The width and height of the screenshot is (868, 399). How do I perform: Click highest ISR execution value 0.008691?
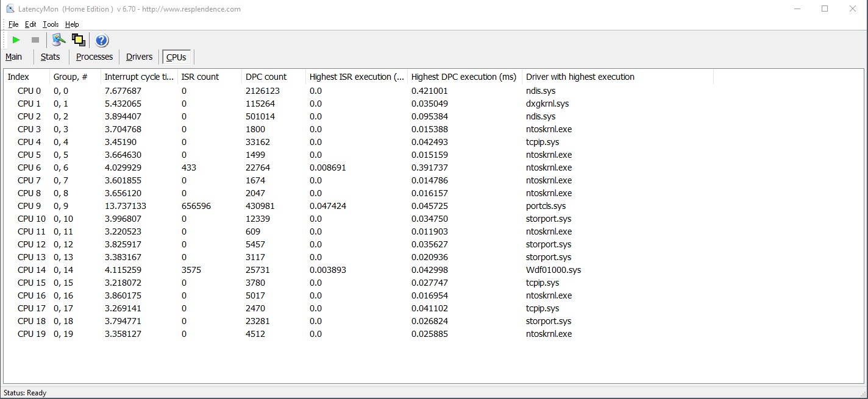tap(328, 168)
